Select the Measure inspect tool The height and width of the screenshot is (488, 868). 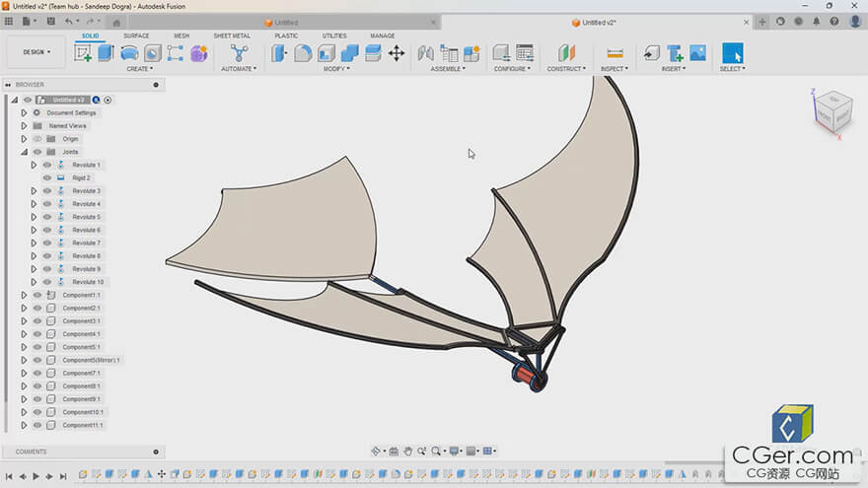(x=615, y=53)
